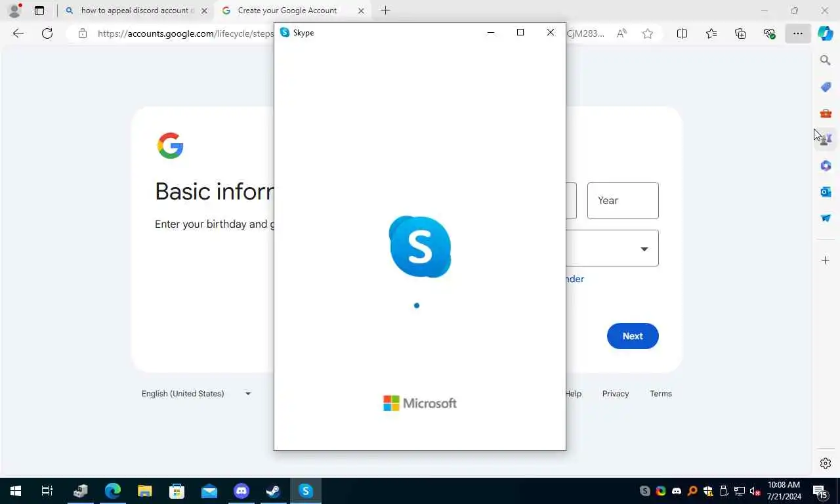Click the magnifier tray icon
Viewport: 840px width, 504px height.
click(692, 491)
